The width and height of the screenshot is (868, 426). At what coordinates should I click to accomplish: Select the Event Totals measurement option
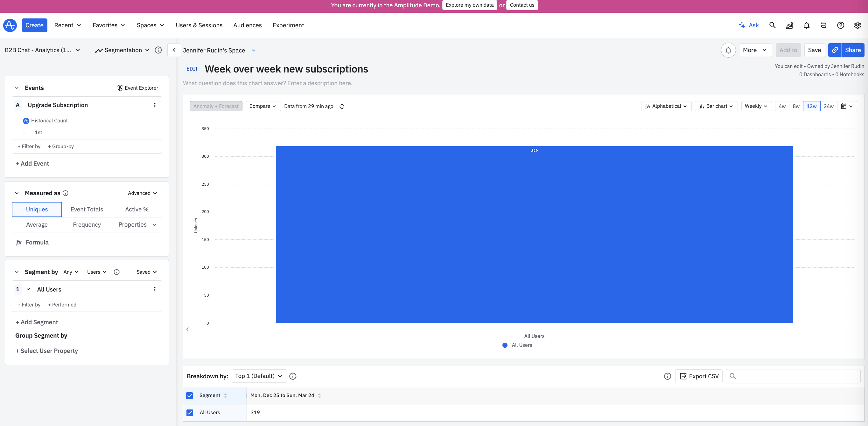click(x=87, y=210)
